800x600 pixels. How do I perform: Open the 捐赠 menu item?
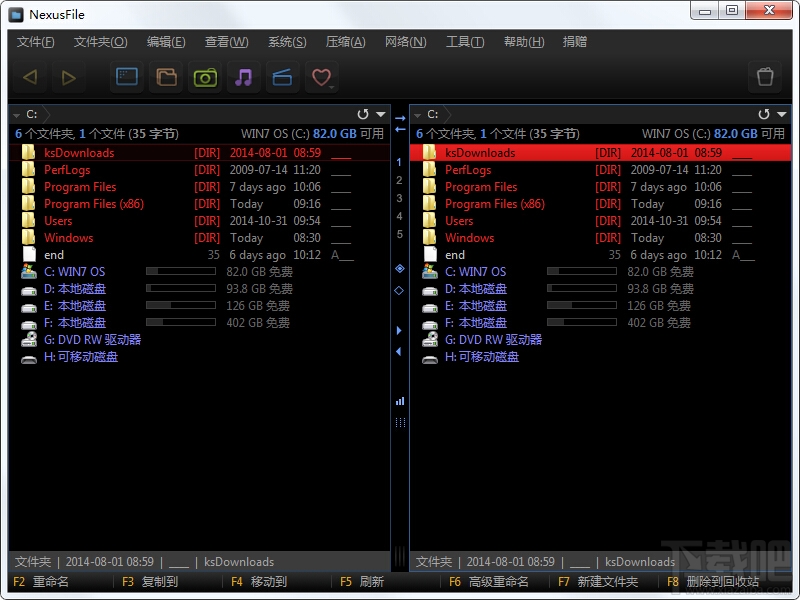point(575,42)
